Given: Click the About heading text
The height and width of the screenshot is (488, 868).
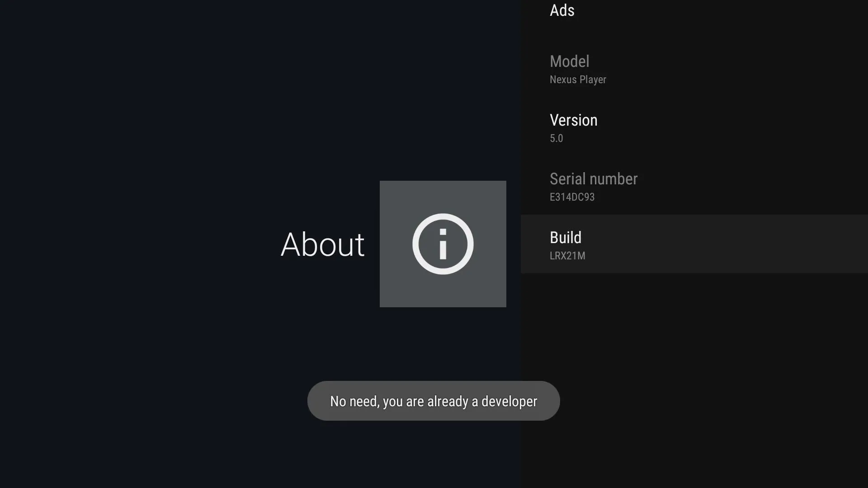Looking at the screenshot, I should point(322,244).
